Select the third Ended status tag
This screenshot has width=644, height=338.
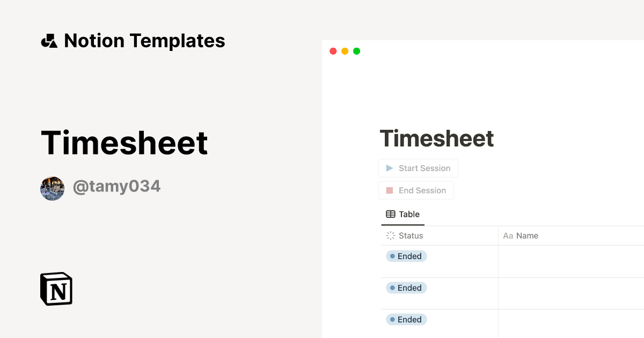tap(406, 319)
